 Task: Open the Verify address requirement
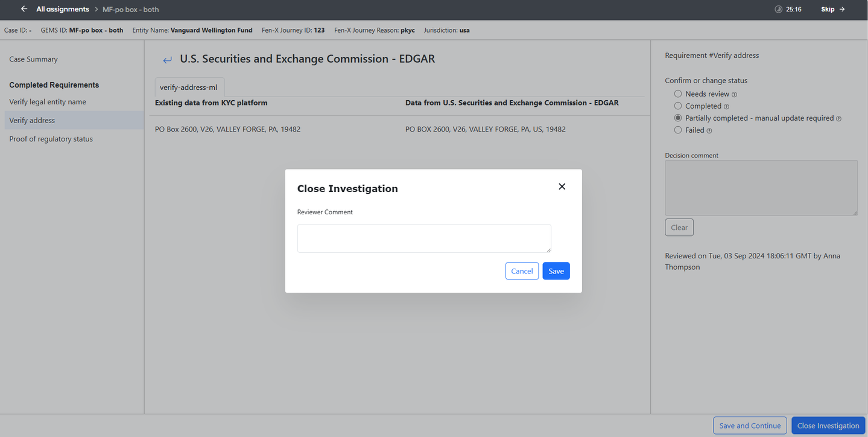(x=74, y=120)
